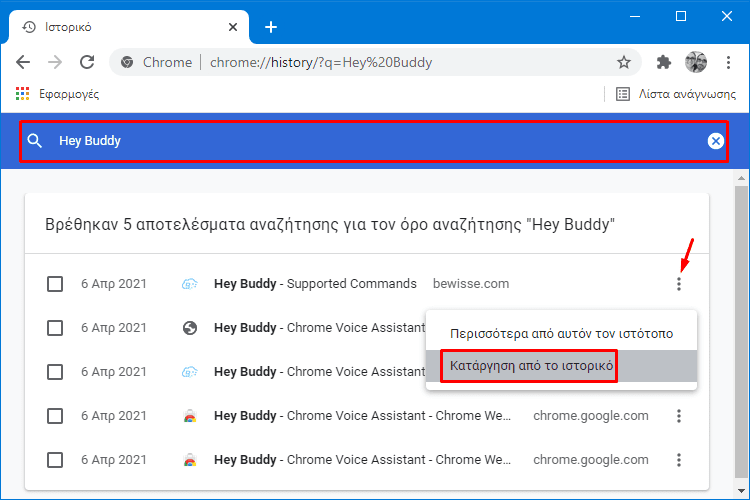Go back to the previous page
750x500 pixels.
[x=23, y=62]
